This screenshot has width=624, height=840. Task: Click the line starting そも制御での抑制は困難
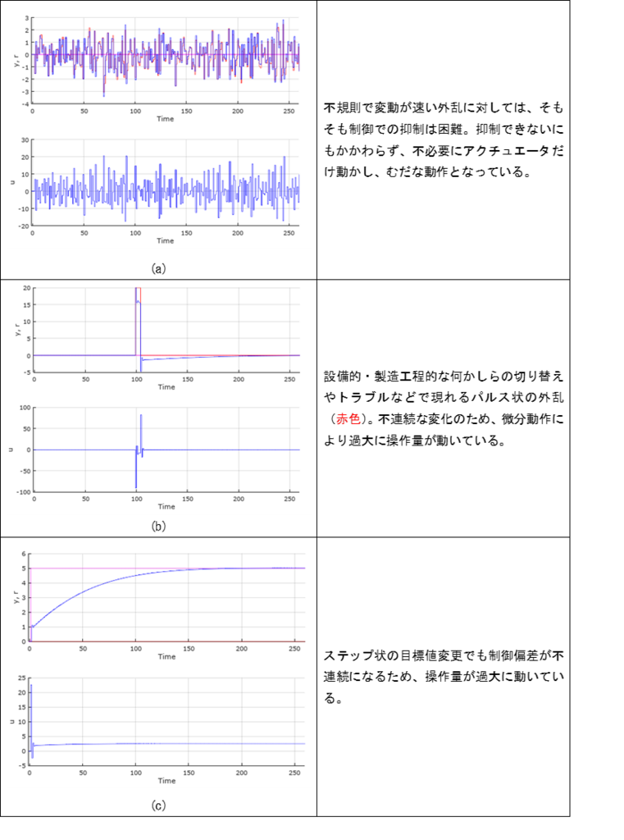coord(444,129)
